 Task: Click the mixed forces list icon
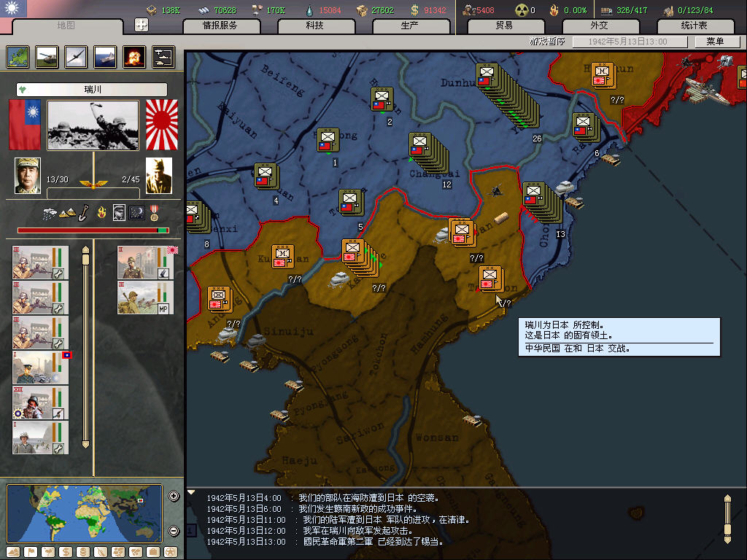[x=163, y=56]
